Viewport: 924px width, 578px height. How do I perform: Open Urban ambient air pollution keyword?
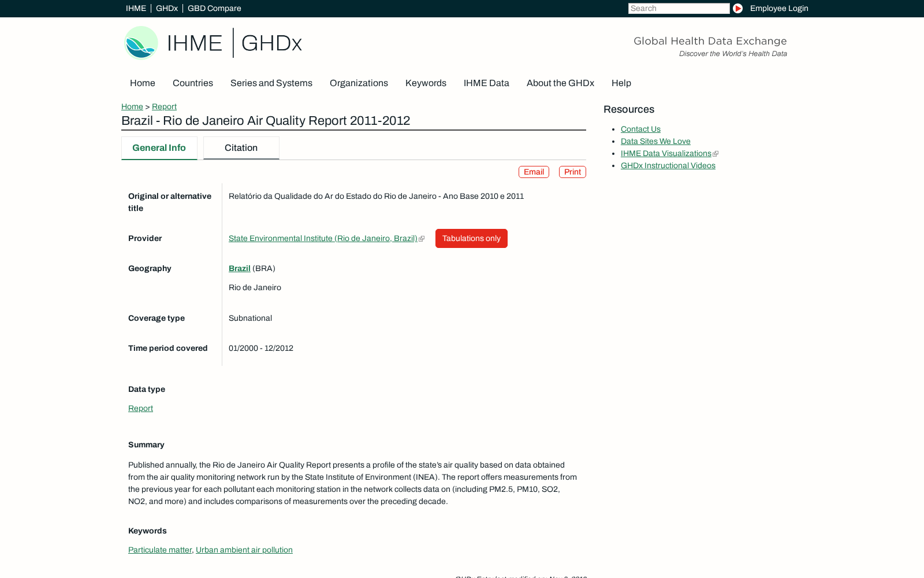[x=244, y=550]
